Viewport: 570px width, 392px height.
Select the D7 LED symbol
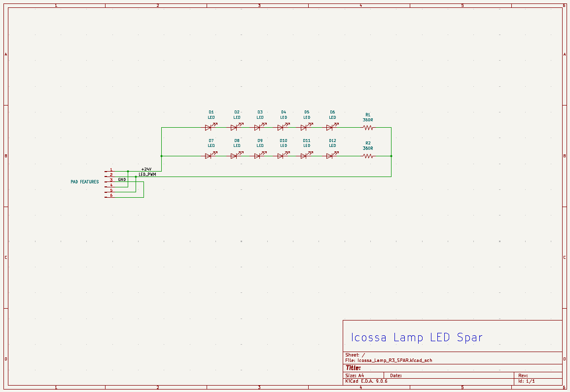click(209, 156)
